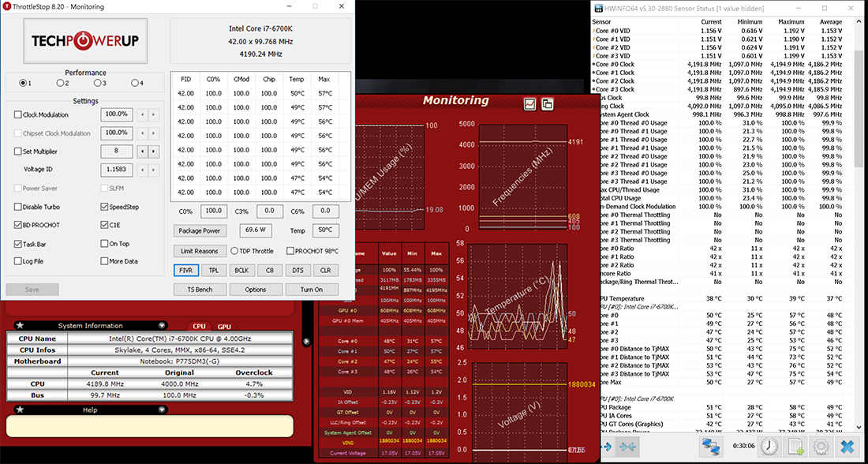Click the HWiNFO reset clock icon
The height and width of the screenshot is (464, 868).
(769, 446)
